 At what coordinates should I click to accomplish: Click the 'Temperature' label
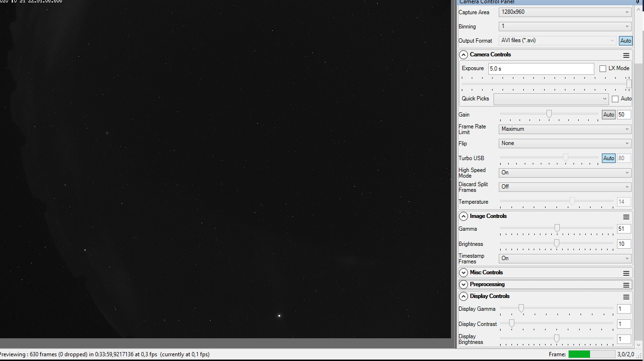pos(473,202)
